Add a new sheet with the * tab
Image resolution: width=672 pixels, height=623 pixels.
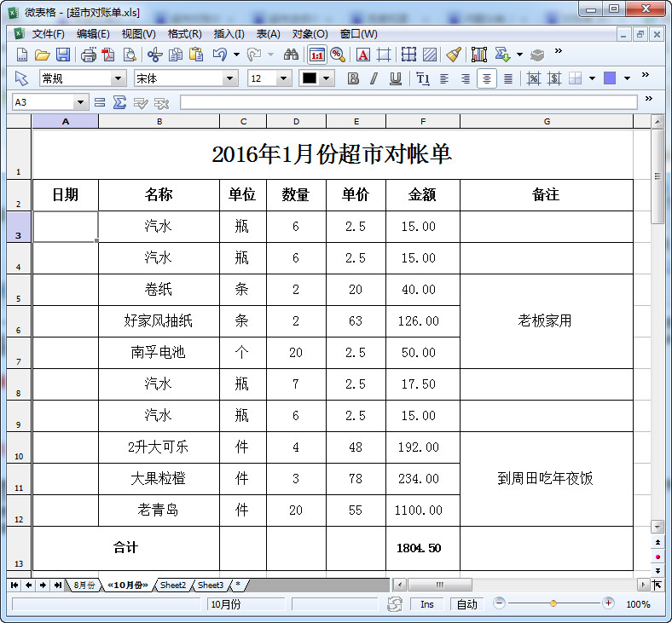[x=238, y=585]
